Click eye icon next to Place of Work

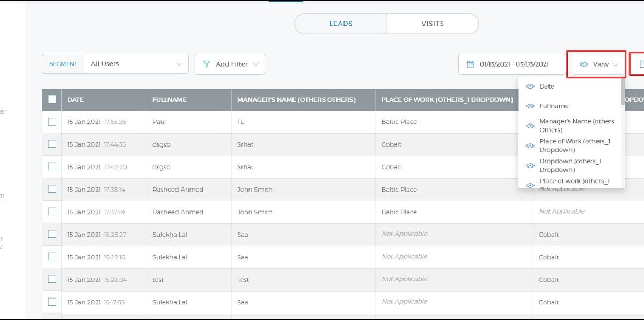[x=530, y=146]
